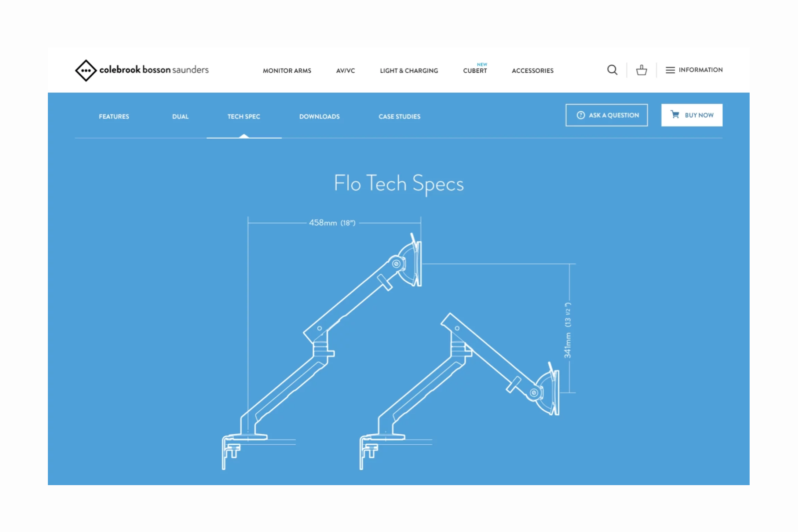Go to Monitor Arms menu
The width and height of the screenshot is (798, 532).
(287, 71)
